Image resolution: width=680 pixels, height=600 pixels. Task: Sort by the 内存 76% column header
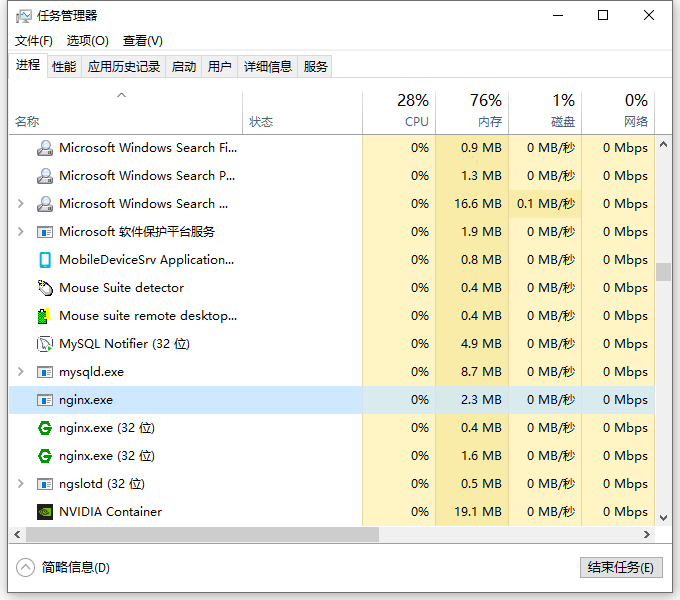472,113
